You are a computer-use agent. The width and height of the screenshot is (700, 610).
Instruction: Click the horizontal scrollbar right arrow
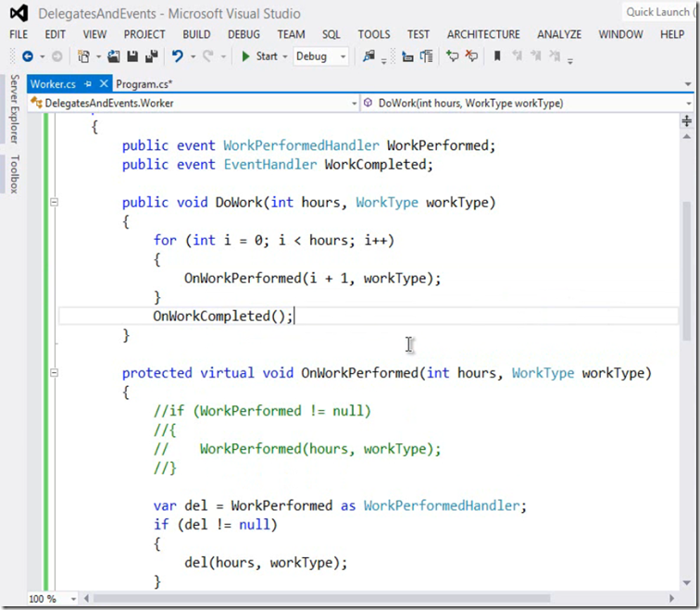click(671, 598)
